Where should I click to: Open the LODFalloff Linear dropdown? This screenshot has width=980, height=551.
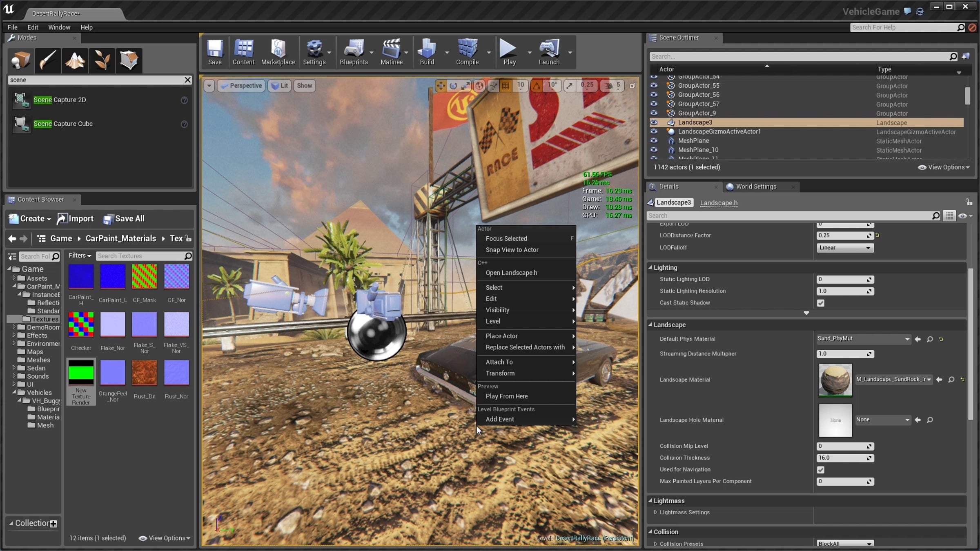tap(845, 248)
